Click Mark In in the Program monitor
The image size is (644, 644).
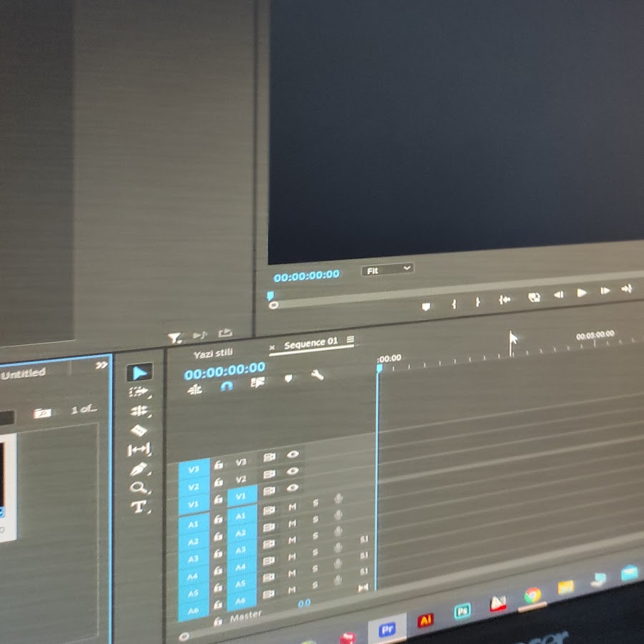[454, 304]
